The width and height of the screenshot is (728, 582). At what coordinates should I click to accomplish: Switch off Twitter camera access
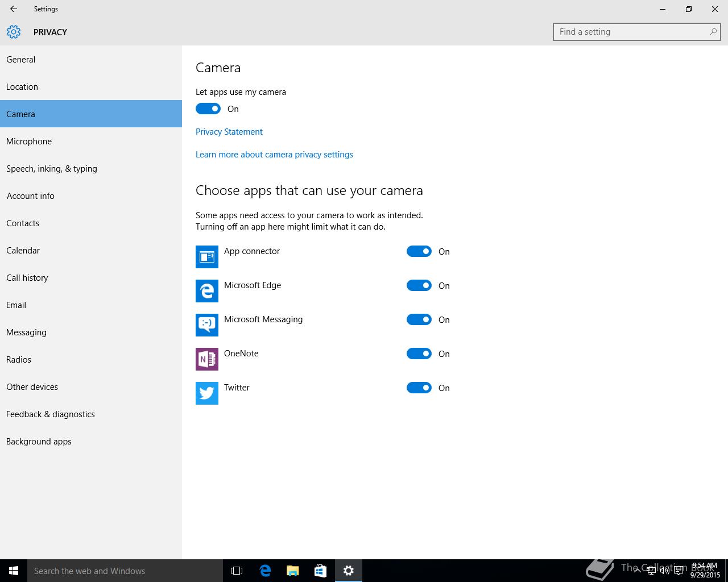coord(419,388)
